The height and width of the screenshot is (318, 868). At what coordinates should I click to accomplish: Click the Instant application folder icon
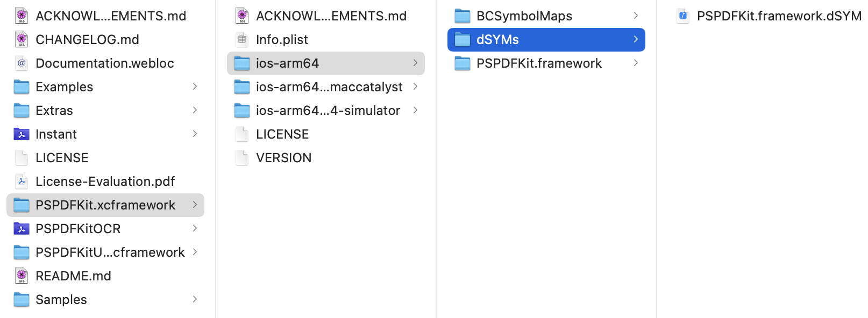pyautogui.click(x=22, y=134)
